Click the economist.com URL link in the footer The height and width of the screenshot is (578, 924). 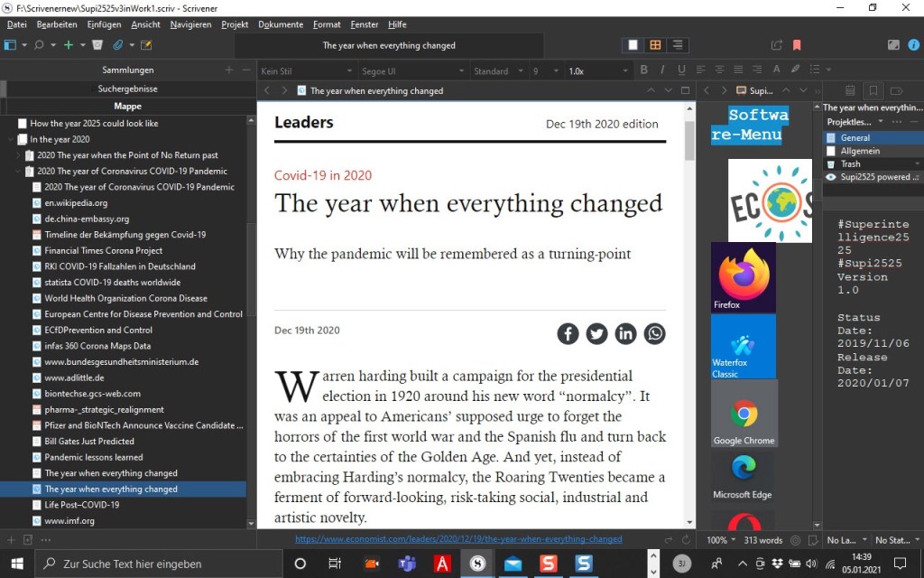(458, 539)
